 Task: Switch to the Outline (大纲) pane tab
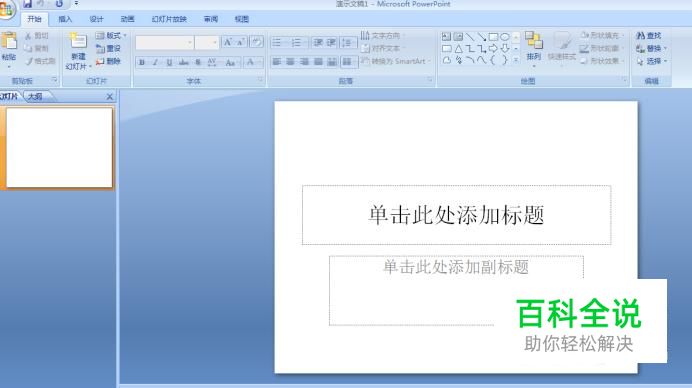pos(35,96)
